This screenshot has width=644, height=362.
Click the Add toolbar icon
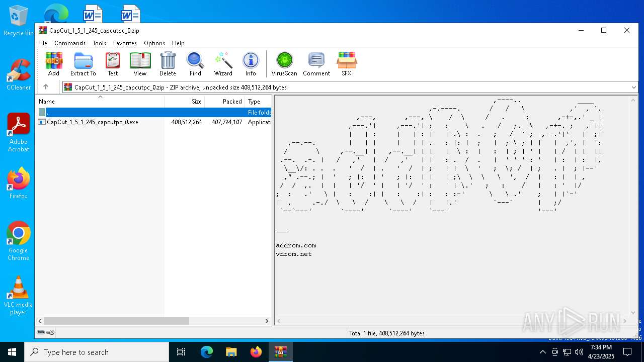click(54, 64)
